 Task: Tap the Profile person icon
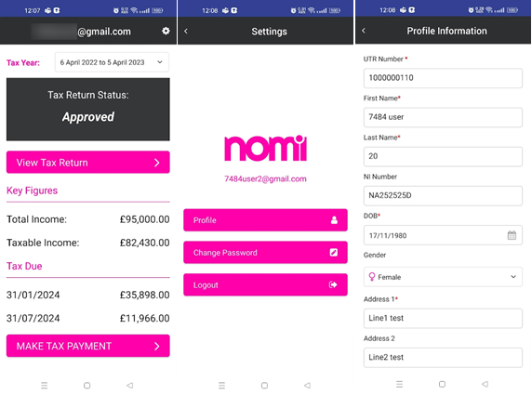pos(334,220)
